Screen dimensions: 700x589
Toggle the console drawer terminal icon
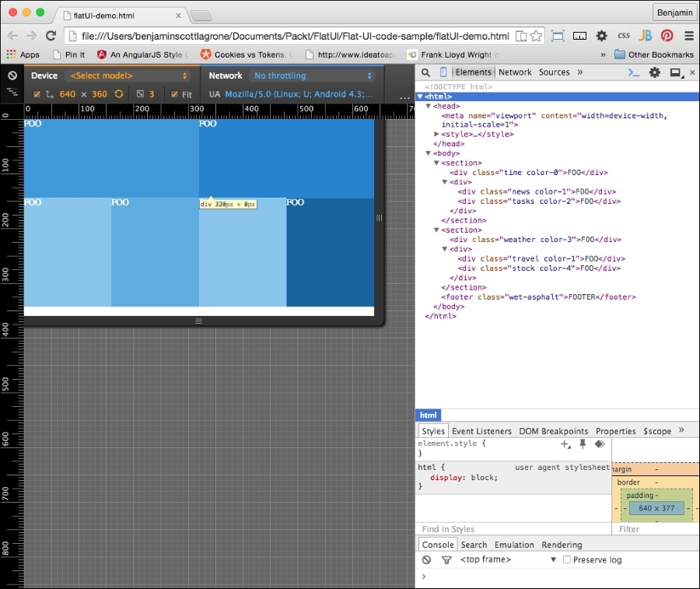coord(632,72)
